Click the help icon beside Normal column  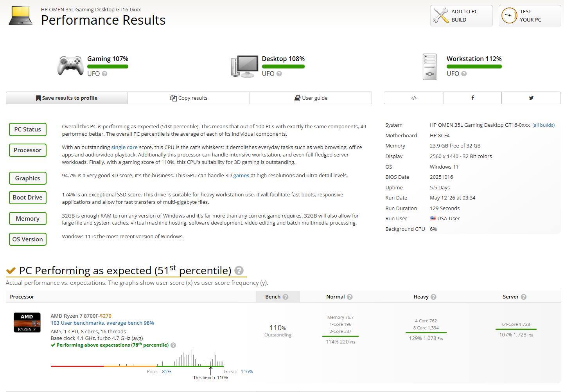(x=350, y=297)
